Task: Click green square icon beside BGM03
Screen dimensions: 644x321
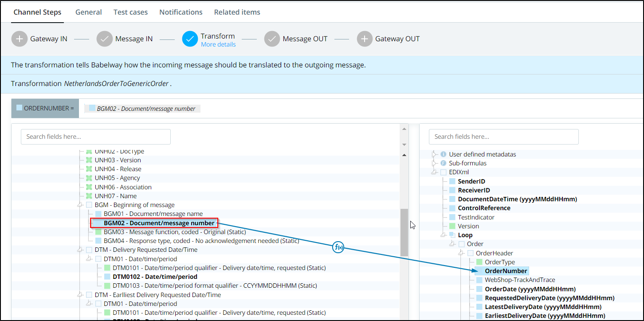Action: tap(98, 232)
